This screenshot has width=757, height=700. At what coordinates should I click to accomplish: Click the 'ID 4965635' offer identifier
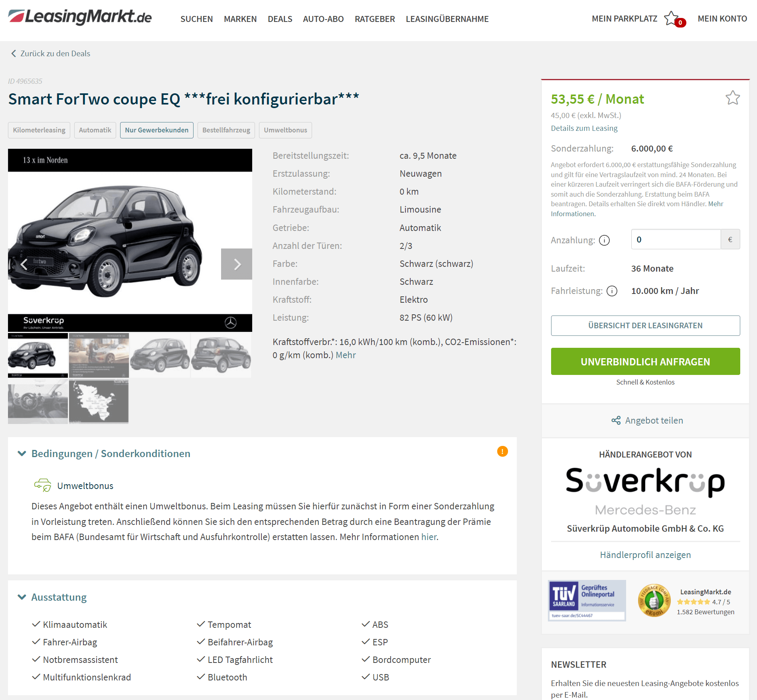click(x=25, y=81)
